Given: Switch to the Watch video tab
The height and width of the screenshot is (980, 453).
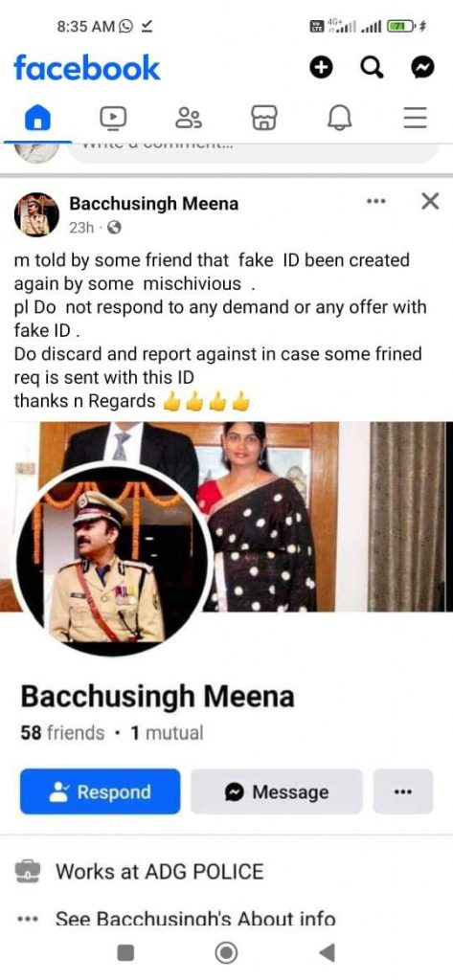Looking at the screenshot, I should click(x=113, y=117).
